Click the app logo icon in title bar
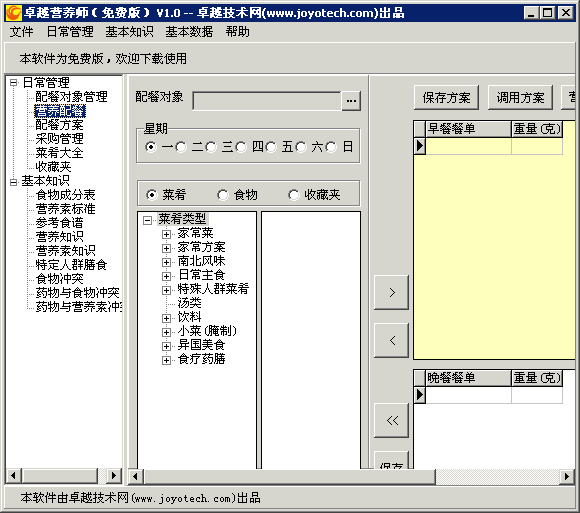 (14, 13)
